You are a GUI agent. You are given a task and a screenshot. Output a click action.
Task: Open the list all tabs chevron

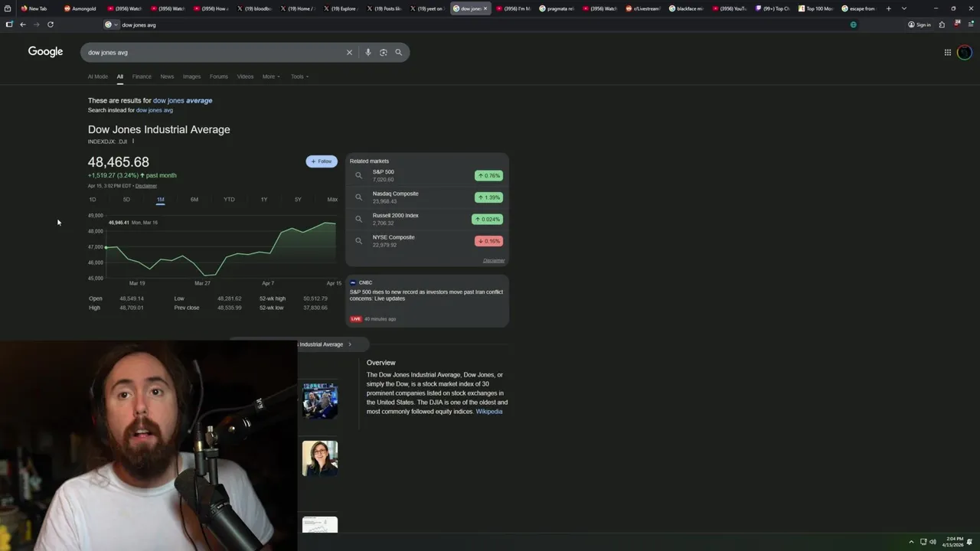click(x=904, y=8)
